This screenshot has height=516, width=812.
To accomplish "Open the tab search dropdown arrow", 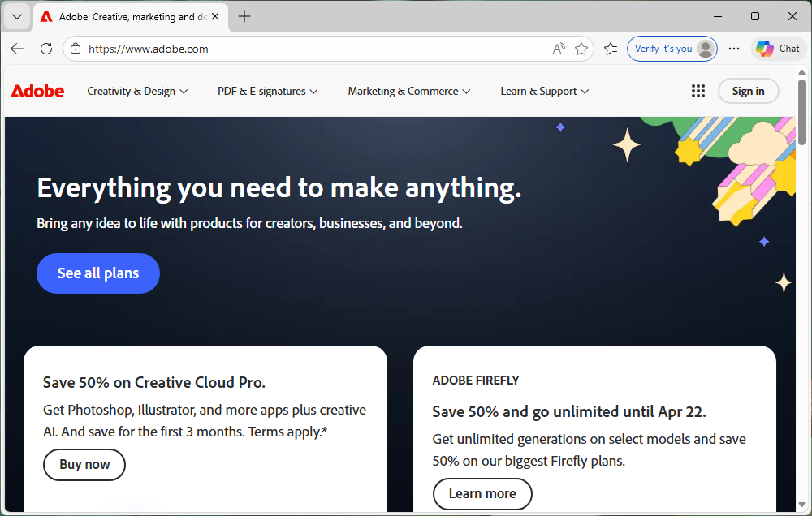I will (x=16, y=16).
